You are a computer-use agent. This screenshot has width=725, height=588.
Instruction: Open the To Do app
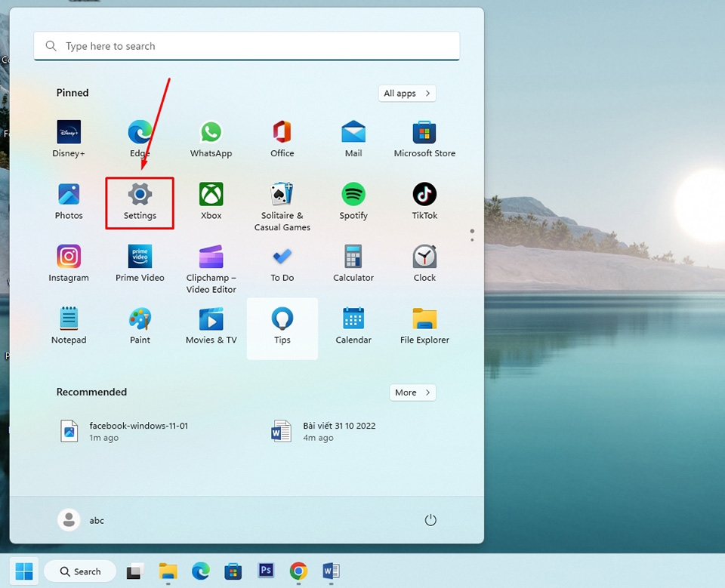click(x=282, y=263)
